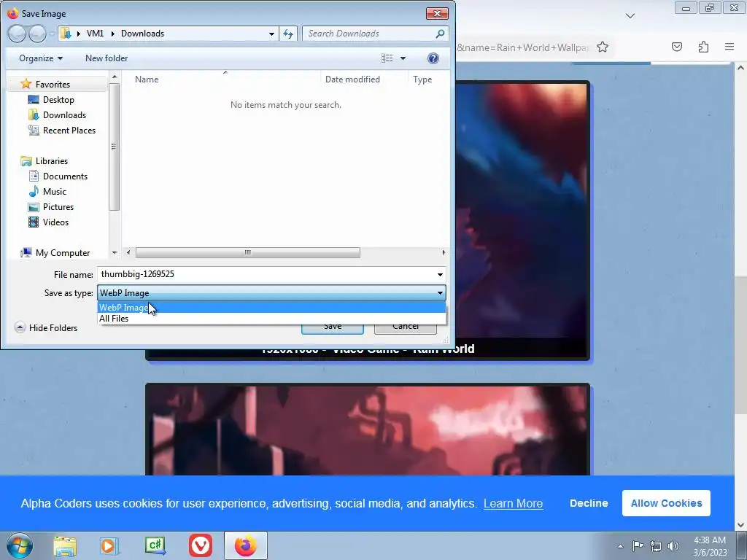
Task: Open the second wallpaper thumbnail on webpage
Action: pos(368,429)
